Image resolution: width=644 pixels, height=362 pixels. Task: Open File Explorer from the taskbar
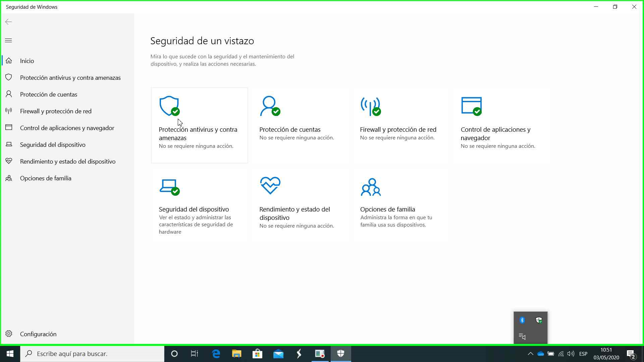tap(237, 354)
